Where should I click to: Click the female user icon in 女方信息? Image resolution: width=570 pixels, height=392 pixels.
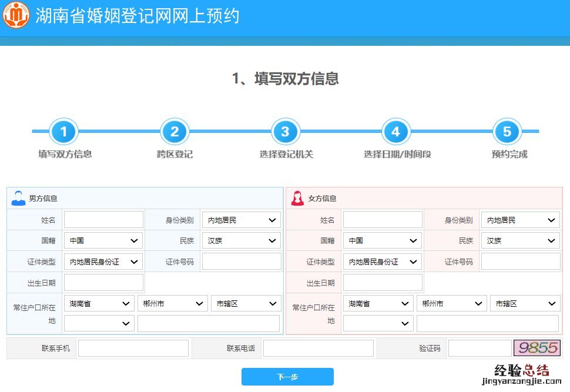coord(297,198)
